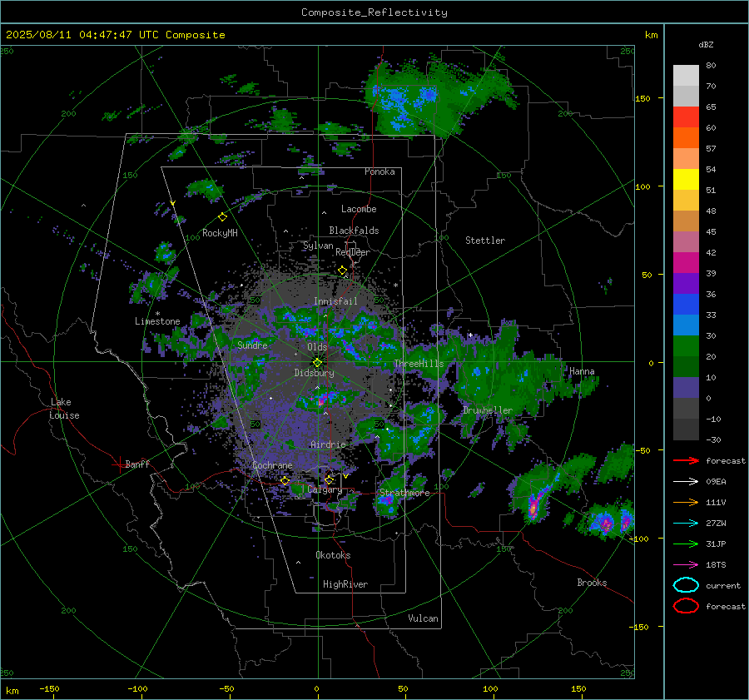Viewport: 749px width, 700px height.
Task: Select the lightest gray swatch at legend top
Action: (686, 75)
